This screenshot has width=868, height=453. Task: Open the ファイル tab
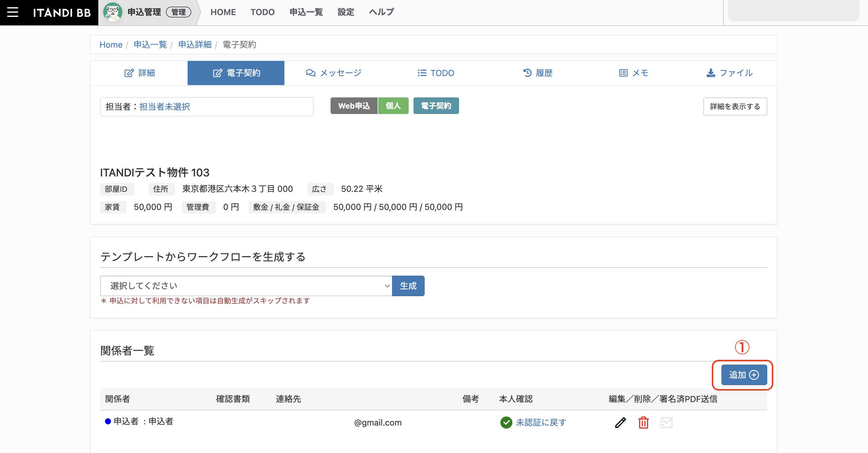[729, 73]
